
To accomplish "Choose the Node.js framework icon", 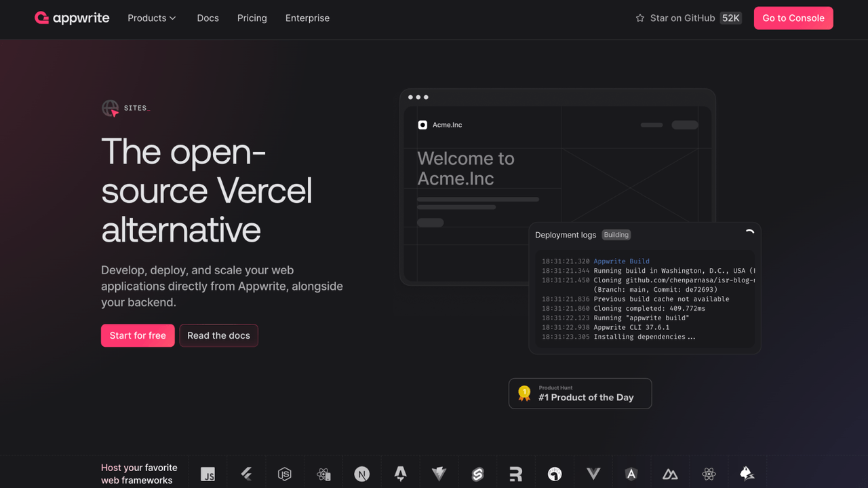I will pyautogui.click(x=285, y=474).
